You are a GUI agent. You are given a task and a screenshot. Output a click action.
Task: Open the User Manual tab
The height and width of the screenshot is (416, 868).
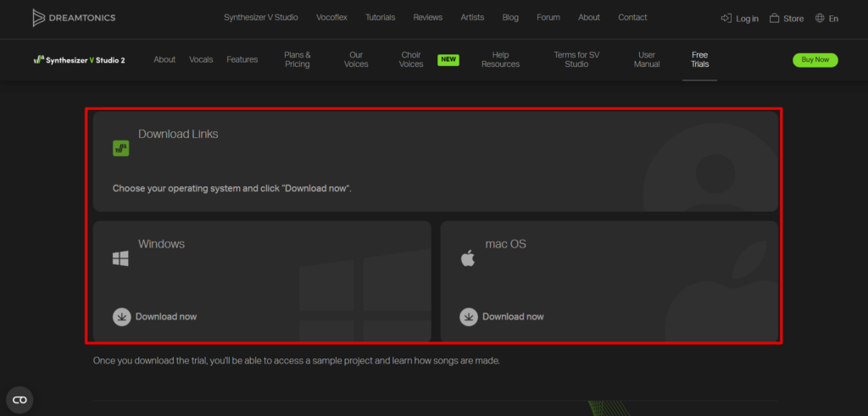pos(647,60)
